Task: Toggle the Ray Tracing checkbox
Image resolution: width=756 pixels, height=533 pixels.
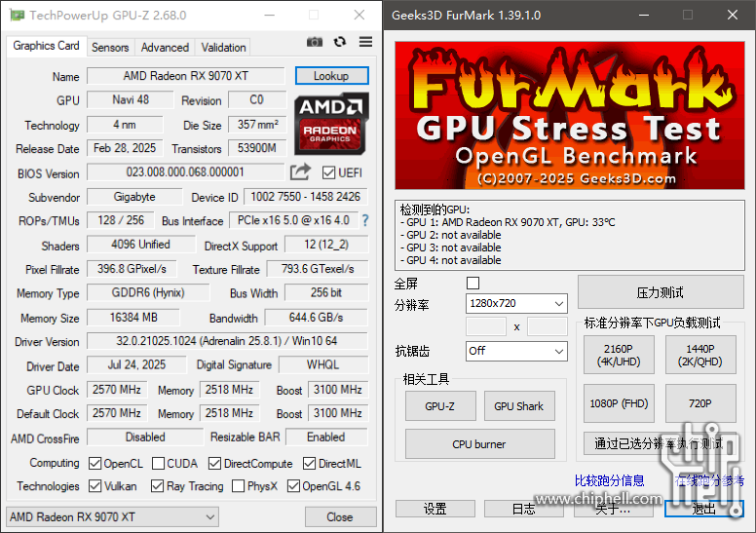Action: click(157, 485)
